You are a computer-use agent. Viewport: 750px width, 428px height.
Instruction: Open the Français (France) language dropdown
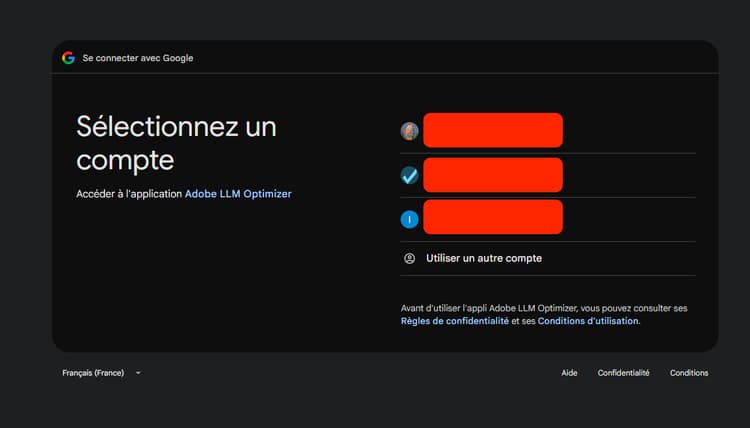pos(101,373)
